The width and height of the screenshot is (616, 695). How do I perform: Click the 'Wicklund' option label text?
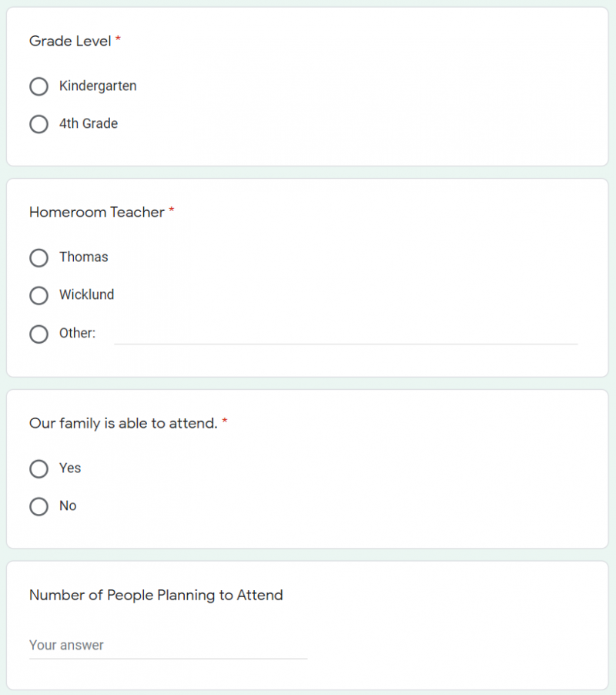point(86,295)
